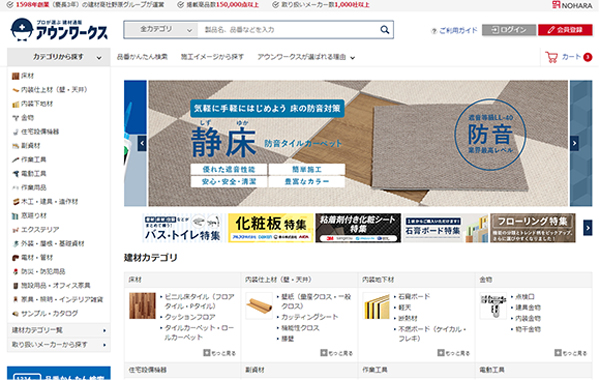Select 家具・照明・インテリア雑貨 in sidebar
The width and height of the screenshot is (600, 380).
tap(62, 300)
